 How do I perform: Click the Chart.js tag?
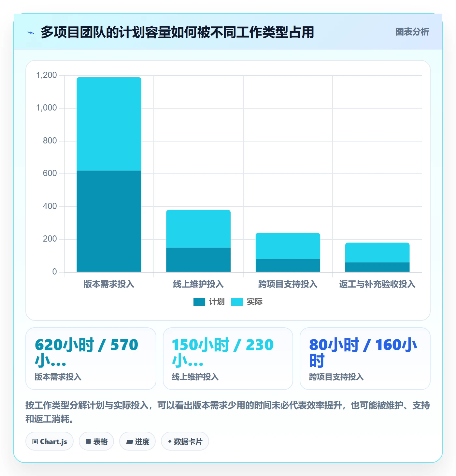point(50,441)
